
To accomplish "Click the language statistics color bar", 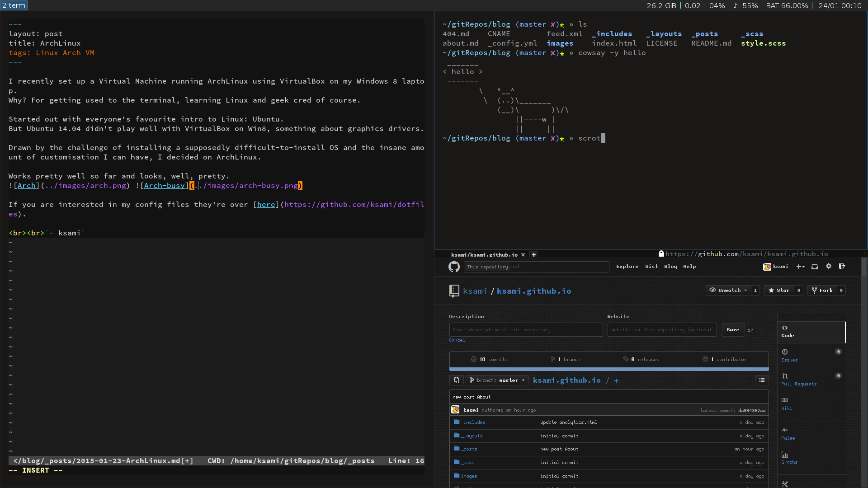I will tap(609, 369).
